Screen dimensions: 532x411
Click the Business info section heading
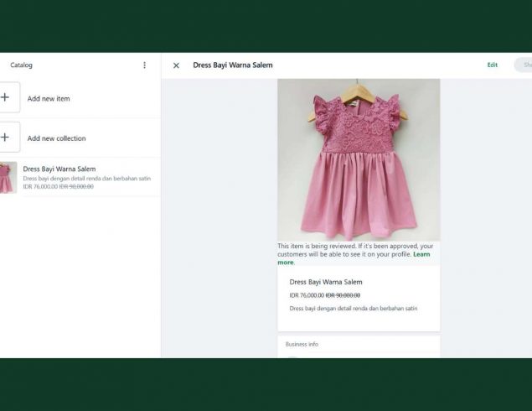click(302, 344)
